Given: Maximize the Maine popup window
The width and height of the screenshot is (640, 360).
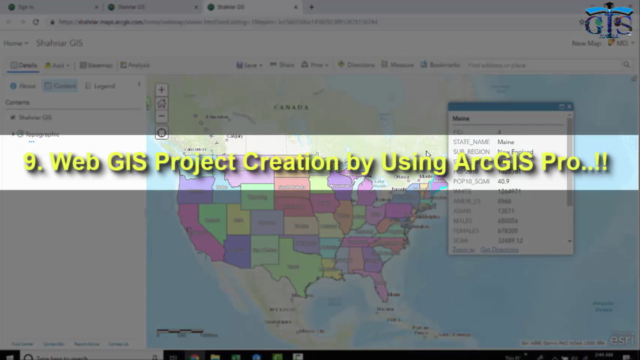Looking at the screenshot, I should click(562, 107).
